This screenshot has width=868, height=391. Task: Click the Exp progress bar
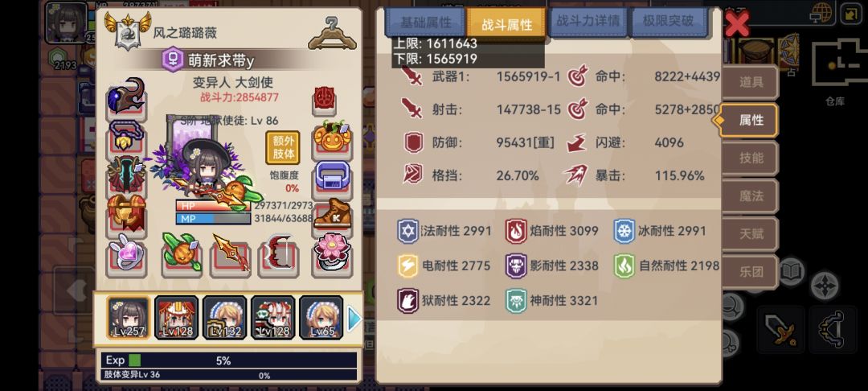point(229,360)
